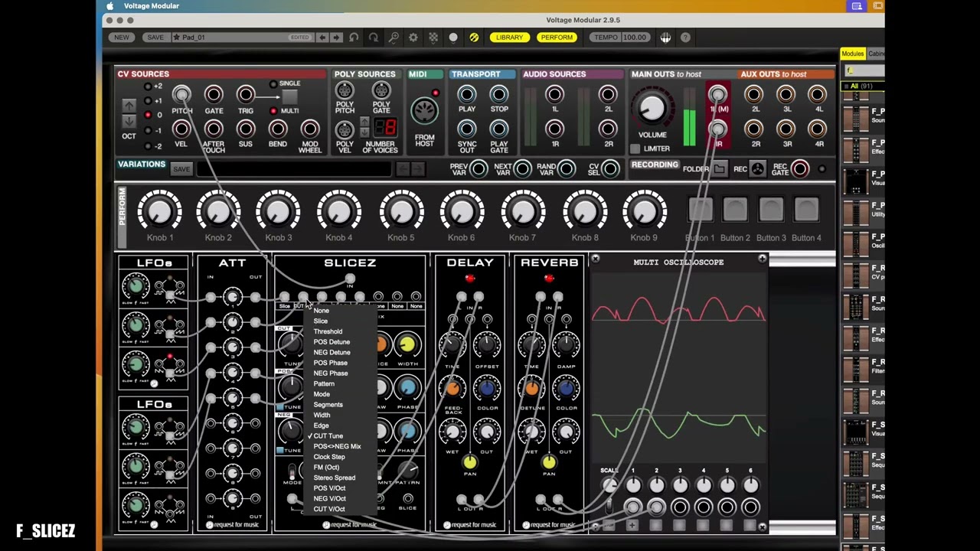Open the help question mark icon
Viewport: 980px width, 551px height.
click(685, 37)
